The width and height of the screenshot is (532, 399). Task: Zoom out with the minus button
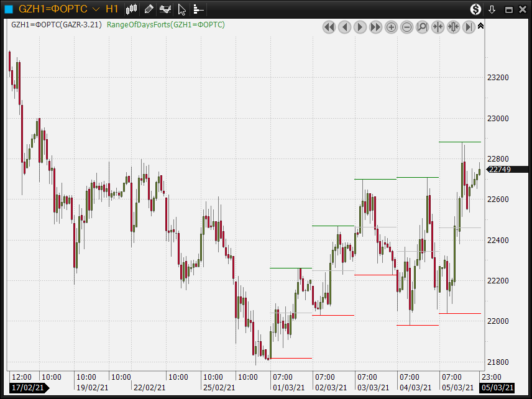[406, 27]
